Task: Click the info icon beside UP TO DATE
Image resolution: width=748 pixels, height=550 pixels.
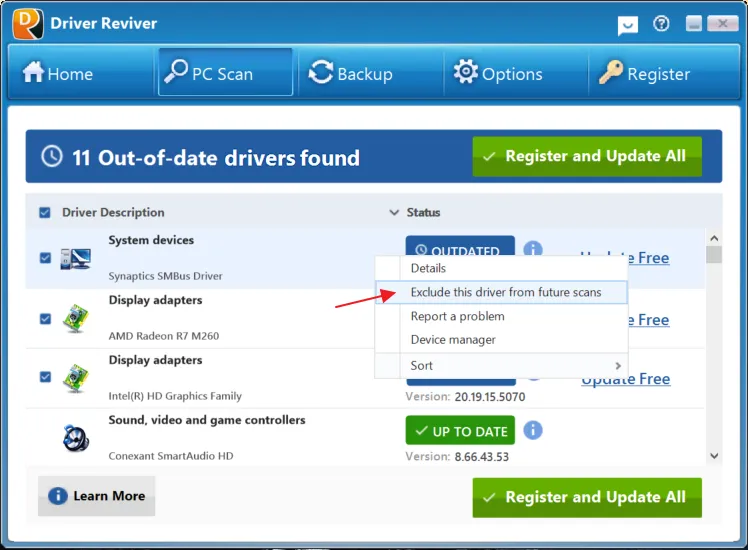Action: tap(532, 430)
